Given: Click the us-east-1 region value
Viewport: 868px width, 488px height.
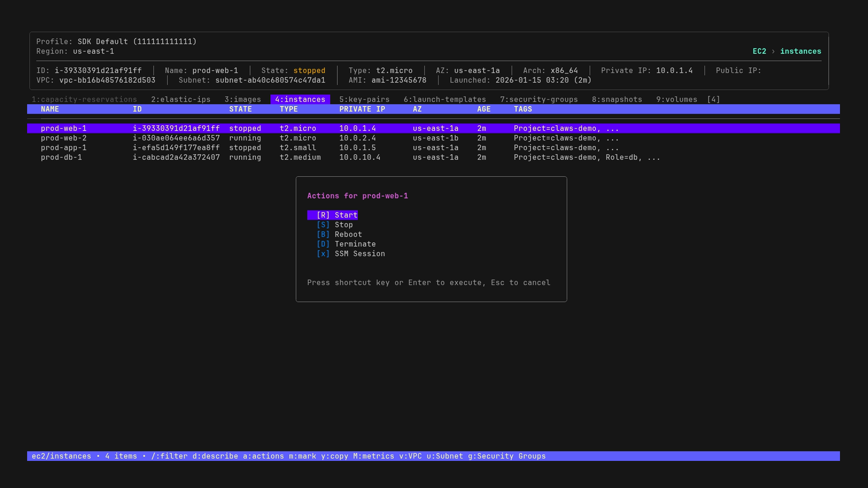Looking at the screenshot, I should click(x=94, y=51).
